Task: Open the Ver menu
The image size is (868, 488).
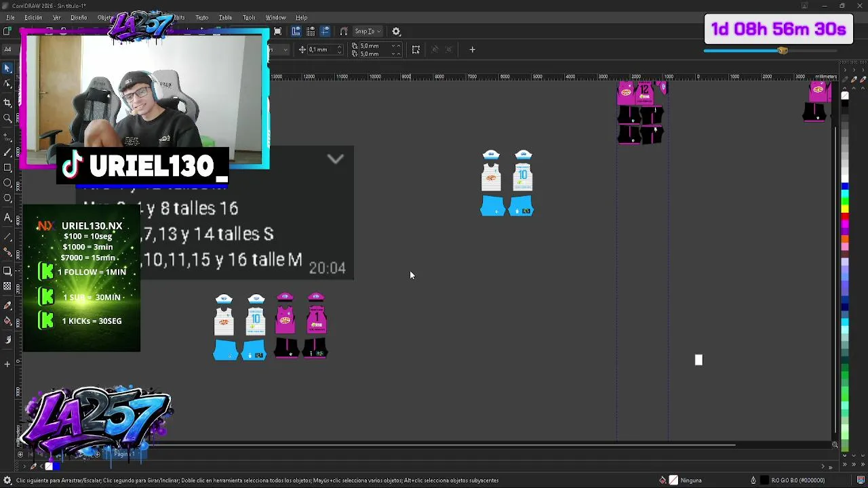Action: [x=56, y=18]
